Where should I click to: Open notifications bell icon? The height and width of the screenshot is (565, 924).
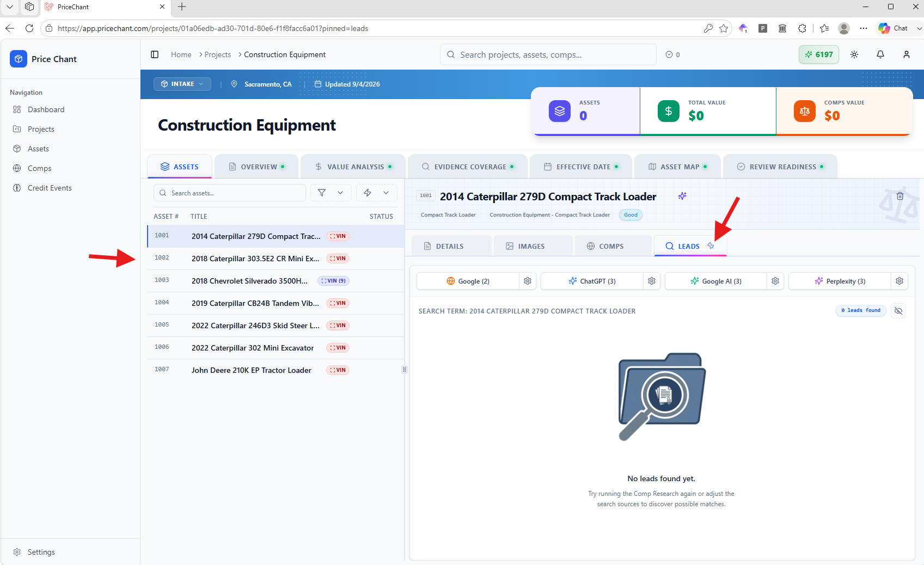(880, 54)
